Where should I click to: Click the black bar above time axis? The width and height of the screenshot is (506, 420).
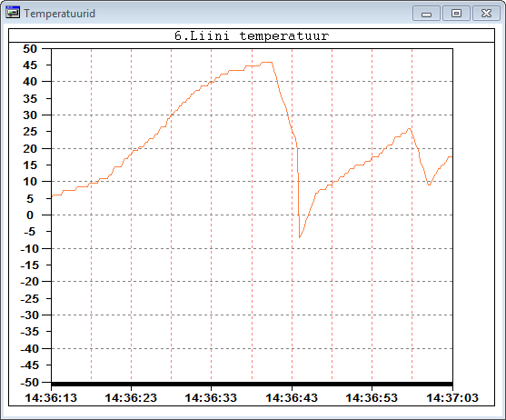[252, 384]
